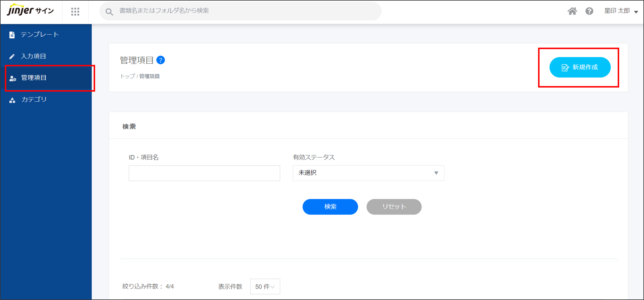Click the トップ breadcrumb link
Screen dimensions: 644x300
point(128,76)
